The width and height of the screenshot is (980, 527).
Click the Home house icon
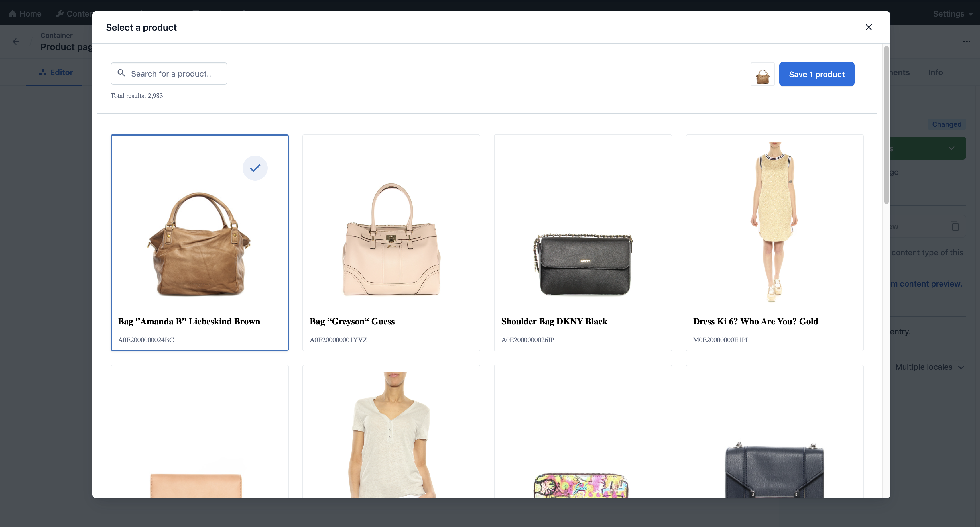[13, 14]
